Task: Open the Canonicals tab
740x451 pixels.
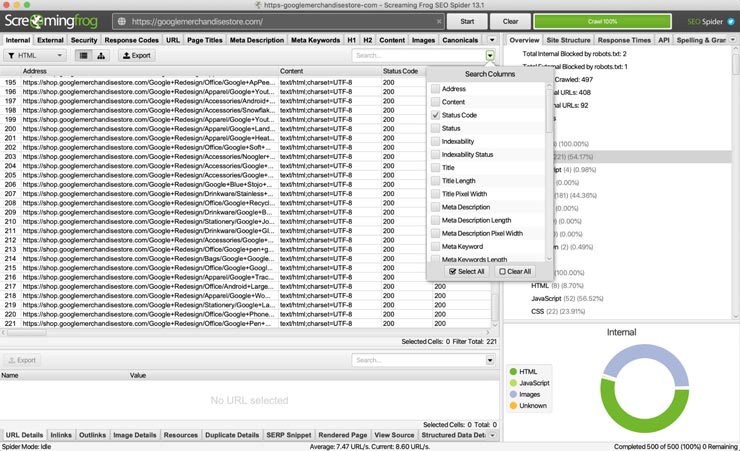Action: tap(460, 40)
